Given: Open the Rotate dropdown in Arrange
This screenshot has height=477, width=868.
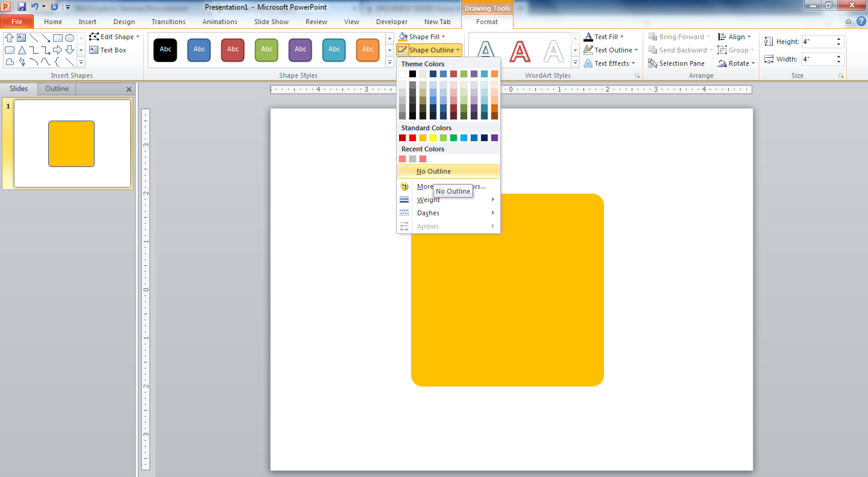Looking at the screenshot, I should point(737,63).
